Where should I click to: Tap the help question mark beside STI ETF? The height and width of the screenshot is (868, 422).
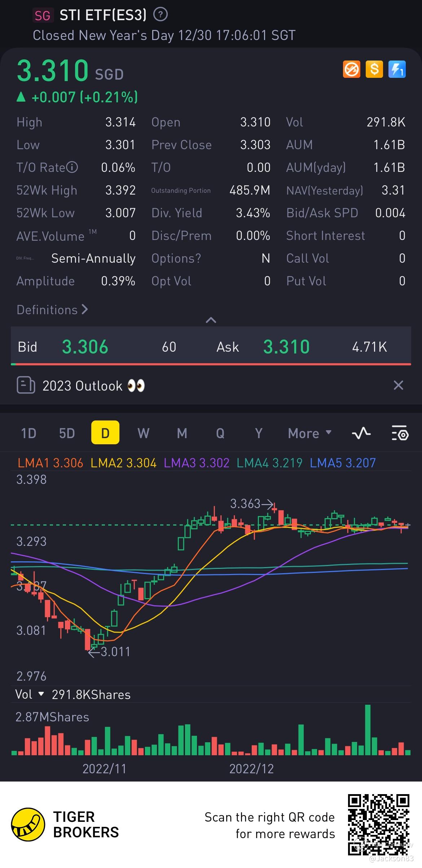pos(160,15)
